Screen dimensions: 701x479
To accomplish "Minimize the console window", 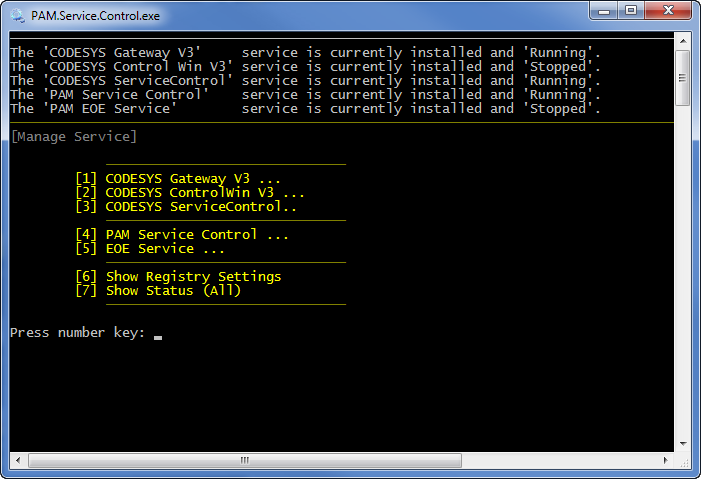I will coord(604,11).
